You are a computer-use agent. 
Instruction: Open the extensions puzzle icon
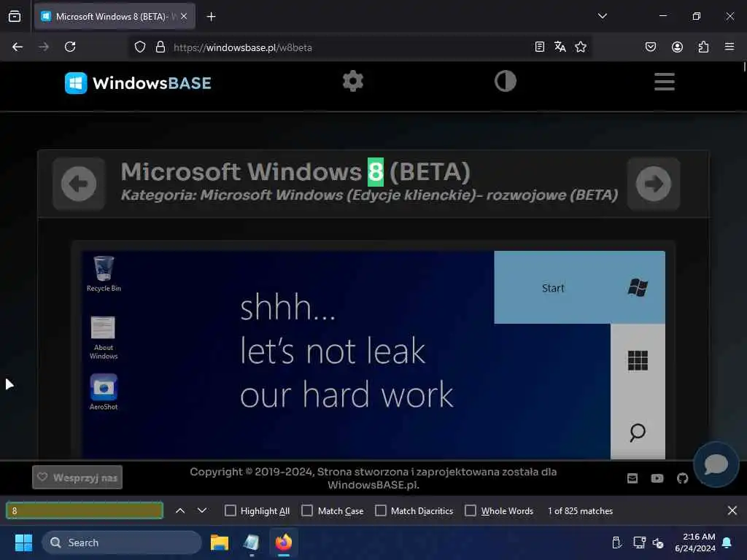coord(703,47)
